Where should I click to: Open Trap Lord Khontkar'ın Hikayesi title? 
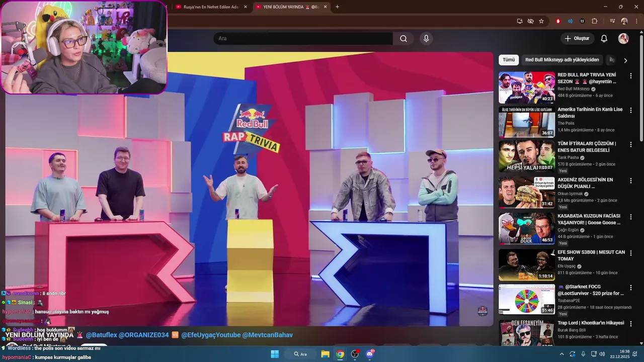point(591,323)
